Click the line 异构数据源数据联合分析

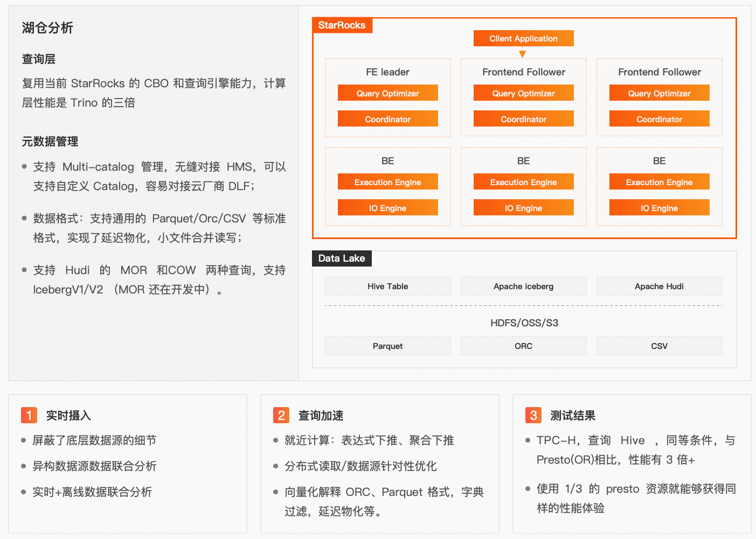(94, 466)
